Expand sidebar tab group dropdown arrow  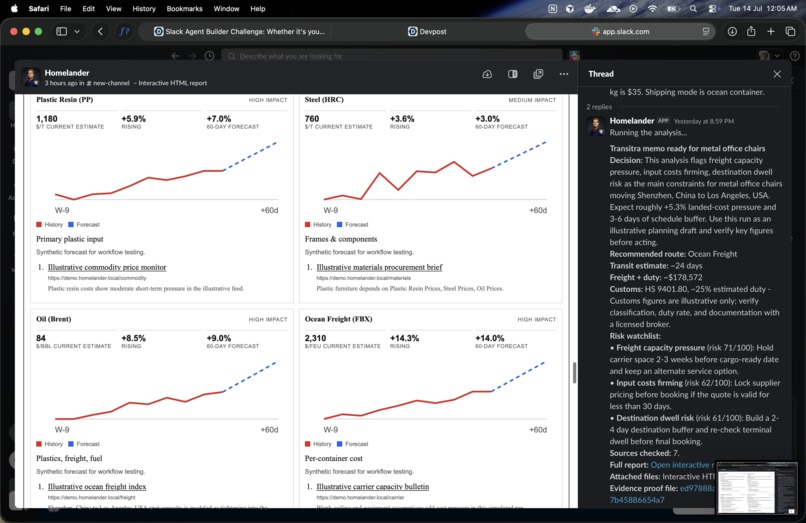point(77,31)
